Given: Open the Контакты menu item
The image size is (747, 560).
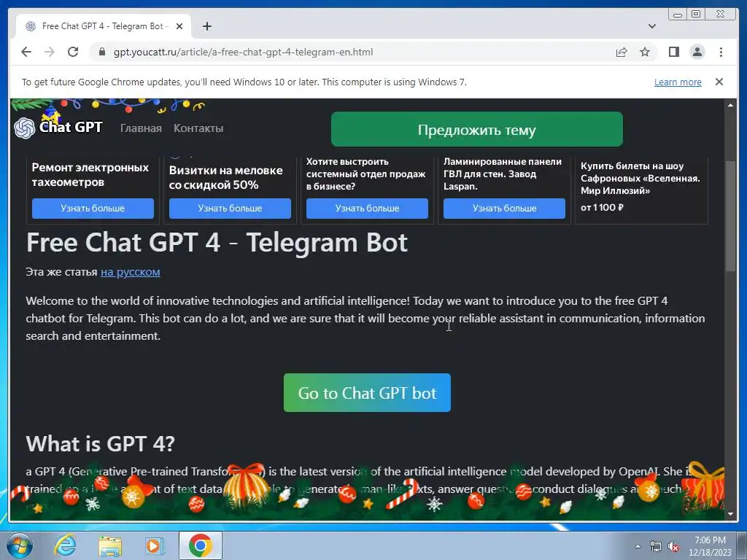Looking at the screenshot, I should click(x=198, y=128).
